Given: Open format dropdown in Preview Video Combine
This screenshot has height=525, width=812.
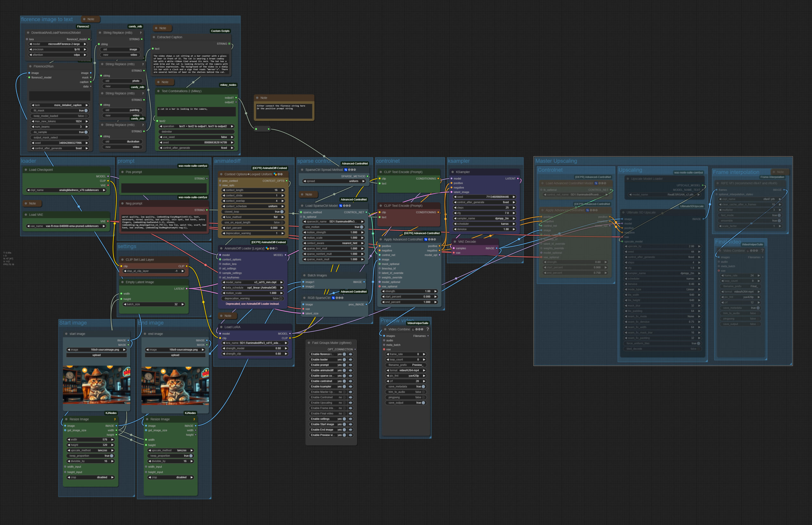Looking at the screenshot, I should tap(406, 370).
